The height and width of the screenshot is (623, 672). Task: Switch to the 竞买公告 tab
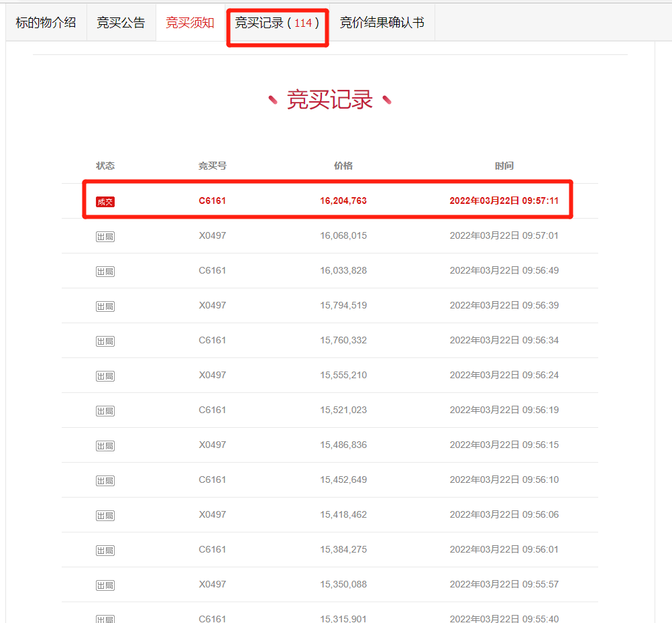point(121,23)
